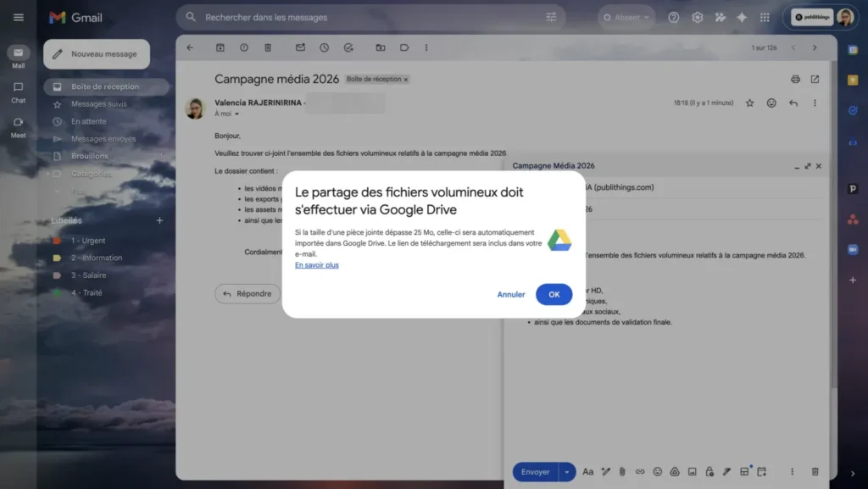Click OK in the Google Drive dialog
The image size is (868, 489).
(554, 294)
